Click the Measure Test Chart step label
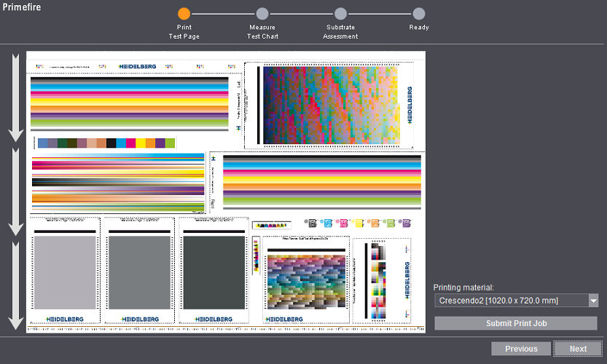 coord(262,32)
